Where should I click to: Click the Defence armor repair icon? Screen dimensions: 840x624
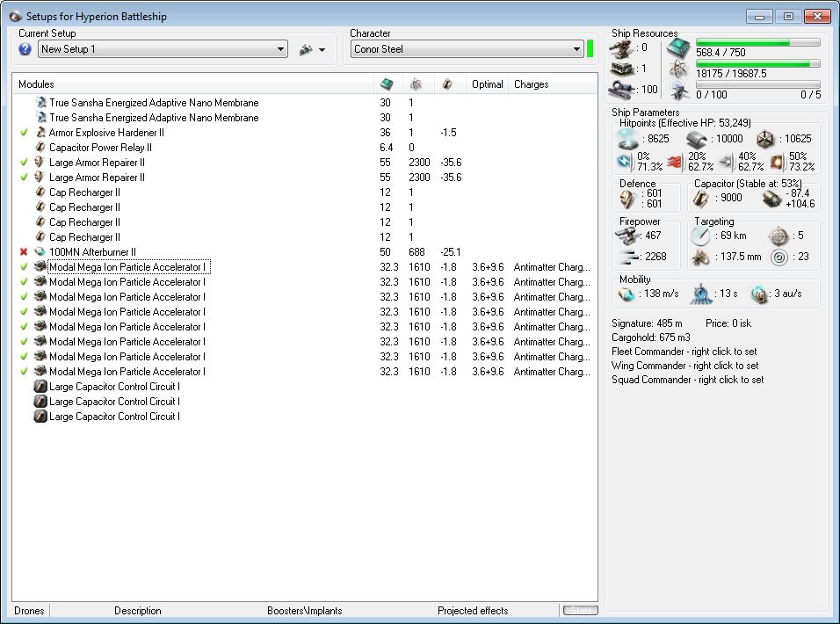click(627, 199)
